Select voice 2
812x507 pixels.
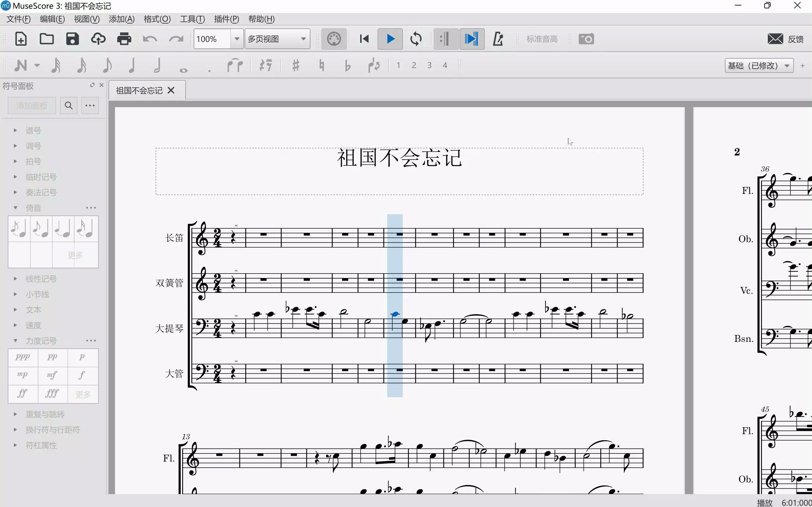click(x=414, y=65)
